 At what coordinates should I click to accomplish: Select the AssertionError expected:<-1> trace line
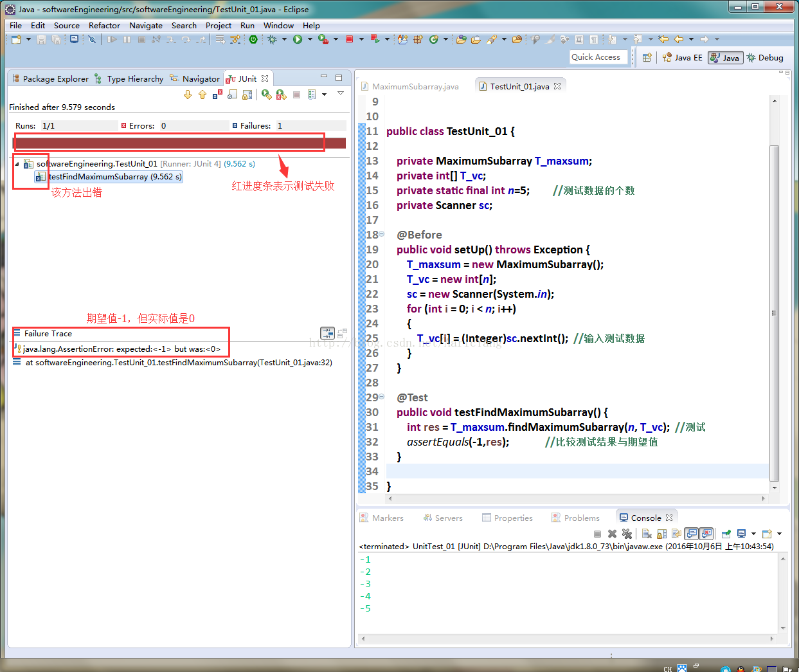pyautogui.click(x=116, y=349)
